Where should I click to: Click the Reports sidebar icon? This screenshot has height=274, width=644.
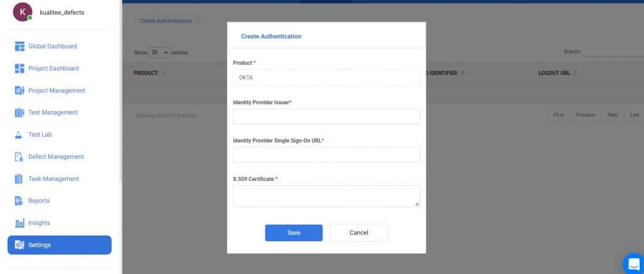(x=19, y=201)
